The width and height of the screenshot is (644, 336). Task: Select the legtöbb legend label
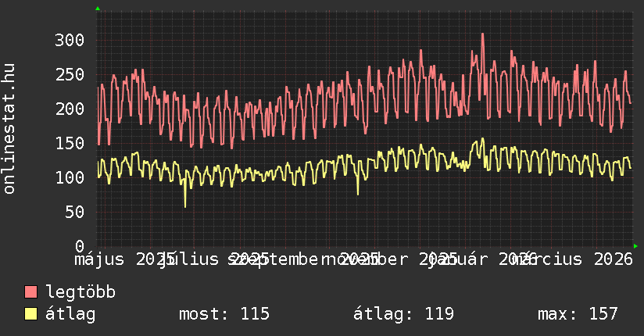(x=80, y=292)
